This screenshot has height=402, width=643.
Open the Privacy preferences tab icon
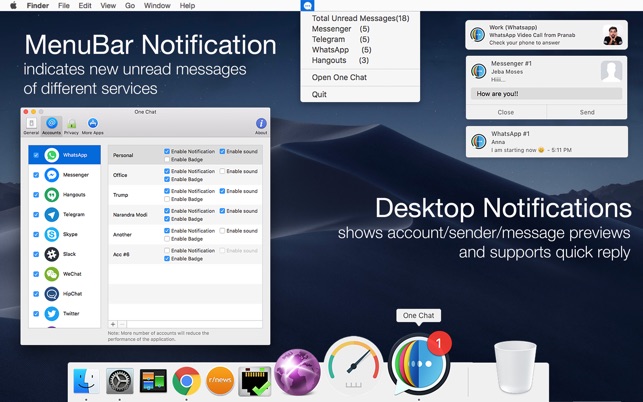click(x=71, y=124)
